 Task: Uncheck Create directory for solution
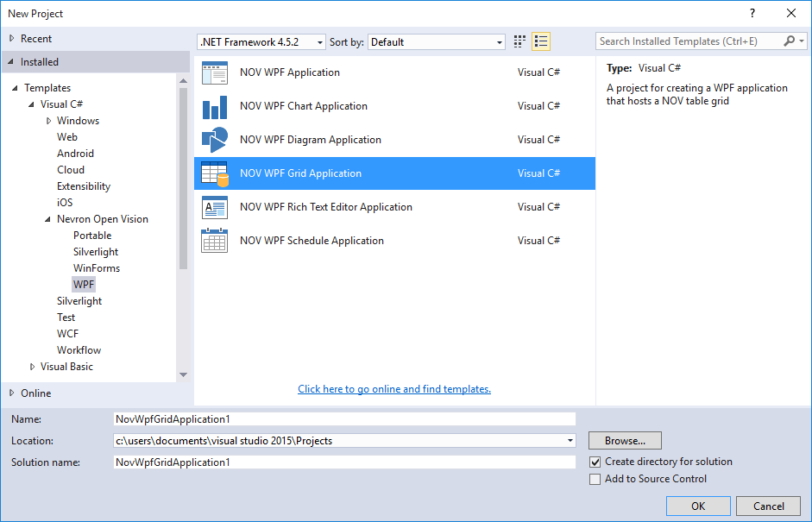pyautogui.click(x=595, y=462)
